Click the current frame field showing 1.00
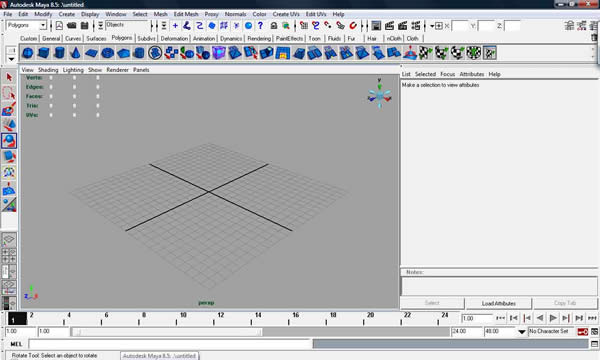The height and width of the screenshot is (360, 600). (x=477, y=318)
